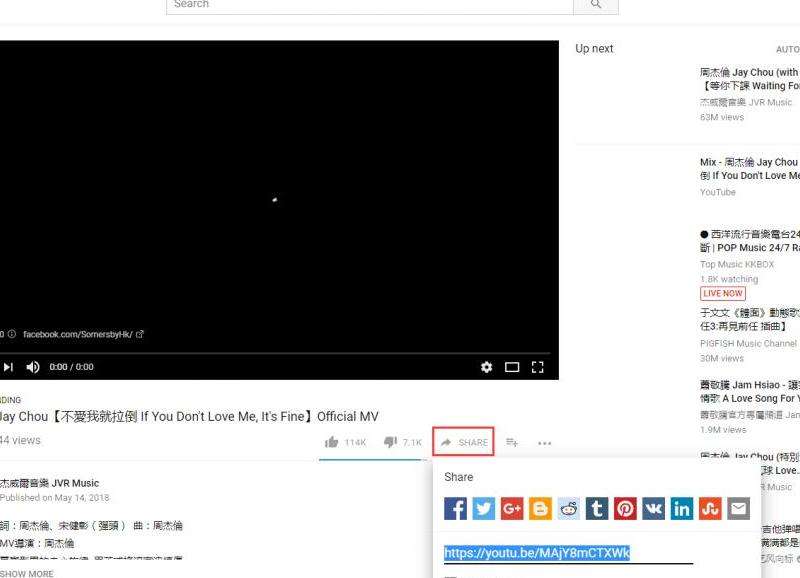The height and width of the screenshot is (578, 800).
Task: Click the SHARE button
Action: click(x=464, y=442)
